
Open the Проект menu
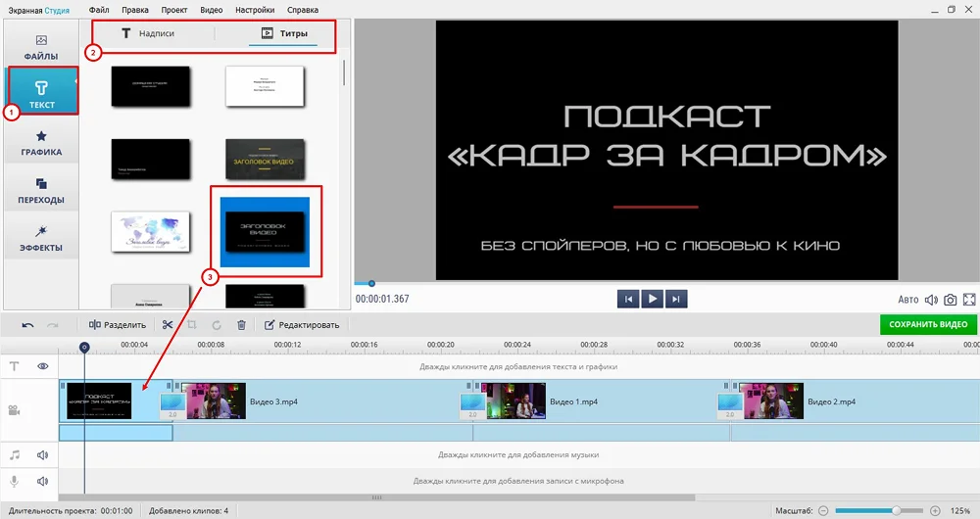pos(174,10)
